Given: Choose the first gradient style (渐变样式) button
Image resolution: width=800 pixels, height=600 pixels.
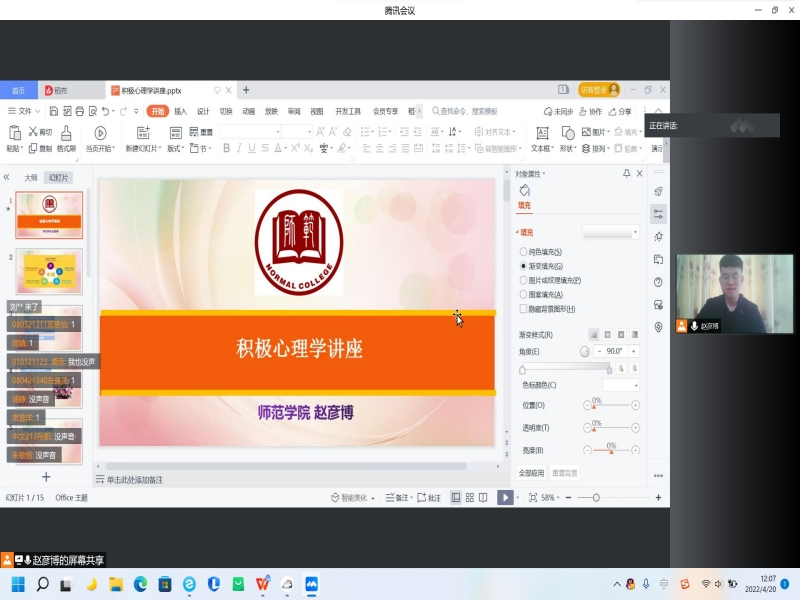Looking at the screenshot, I should (x=594, y=335).
